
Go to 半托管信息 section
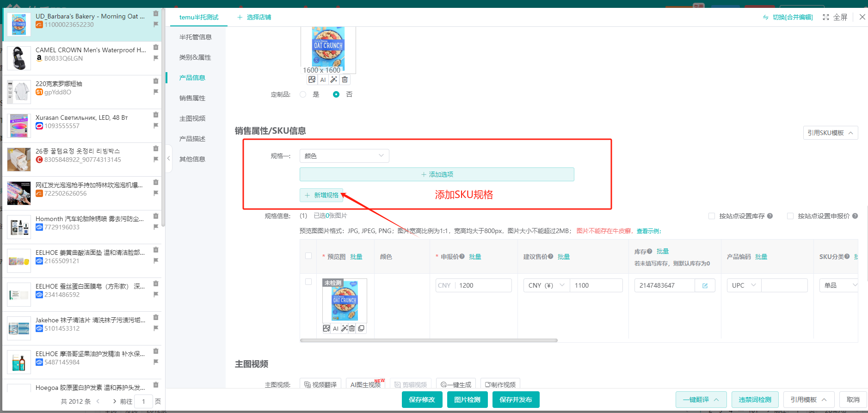(196, 37)
